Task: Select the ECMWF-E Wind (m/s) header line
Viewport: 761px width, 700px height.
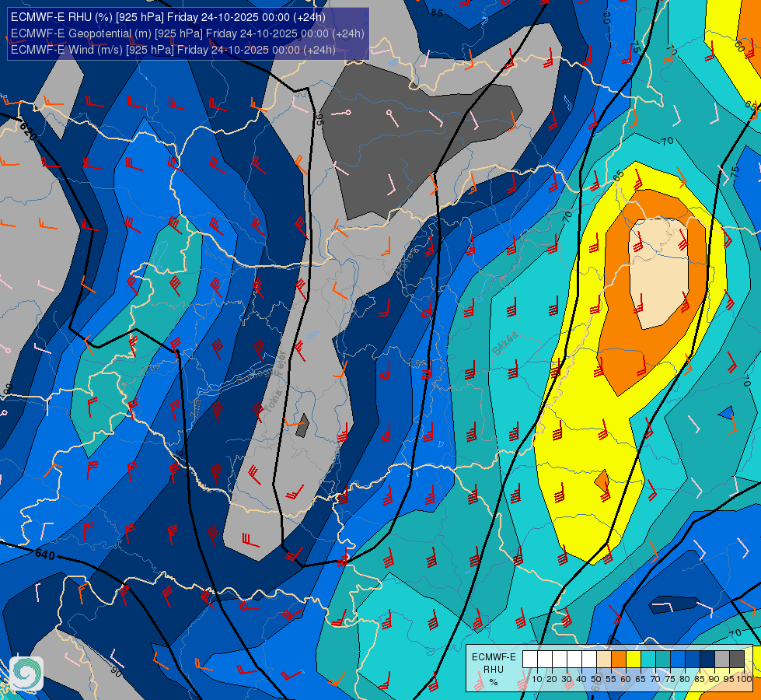Action: click(x=173, y=50)
